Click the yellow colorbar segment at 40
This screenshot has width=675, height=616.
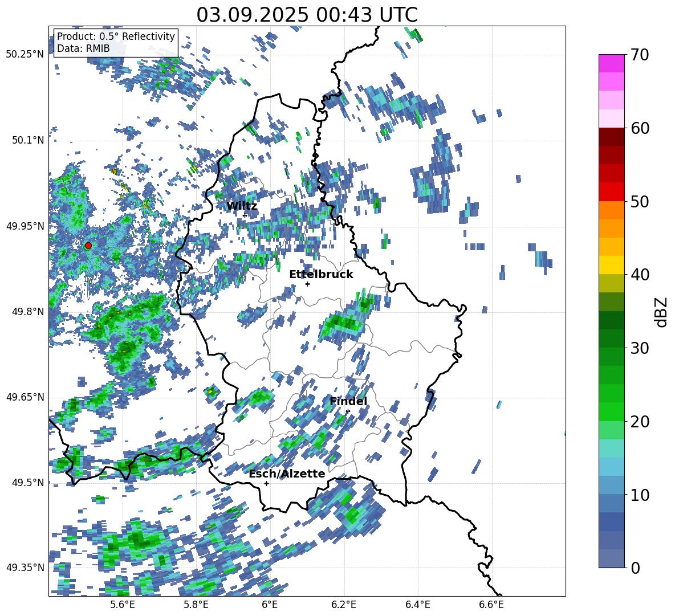pyautogui.click(x=611, y=266)
